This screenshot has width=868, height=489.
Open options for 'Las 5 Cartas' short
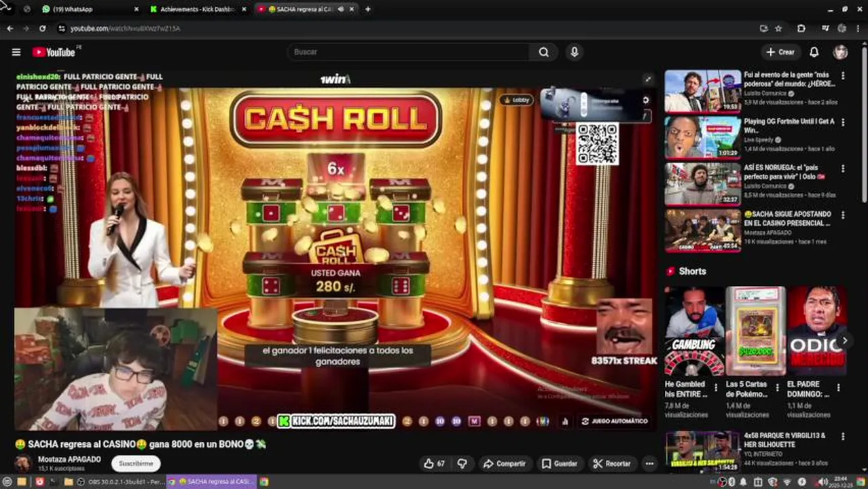[x=777, y=388]
